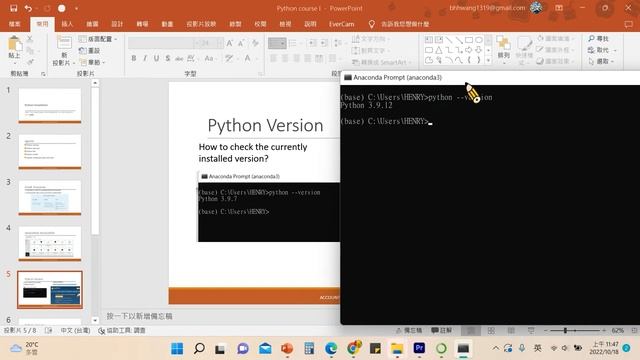Open the EverCam ribbon tab

pos(342,24)
